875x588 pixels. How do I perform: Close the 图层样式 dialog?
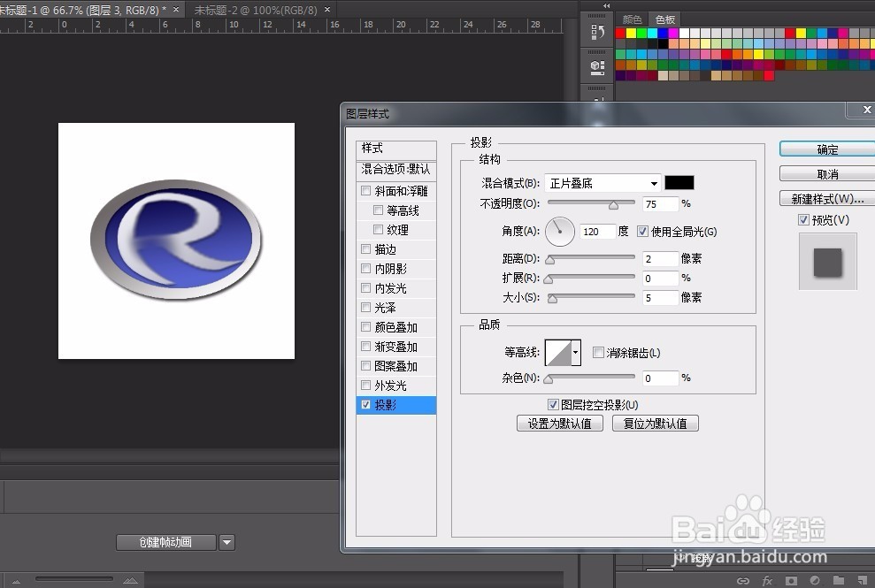click(865, 110)
